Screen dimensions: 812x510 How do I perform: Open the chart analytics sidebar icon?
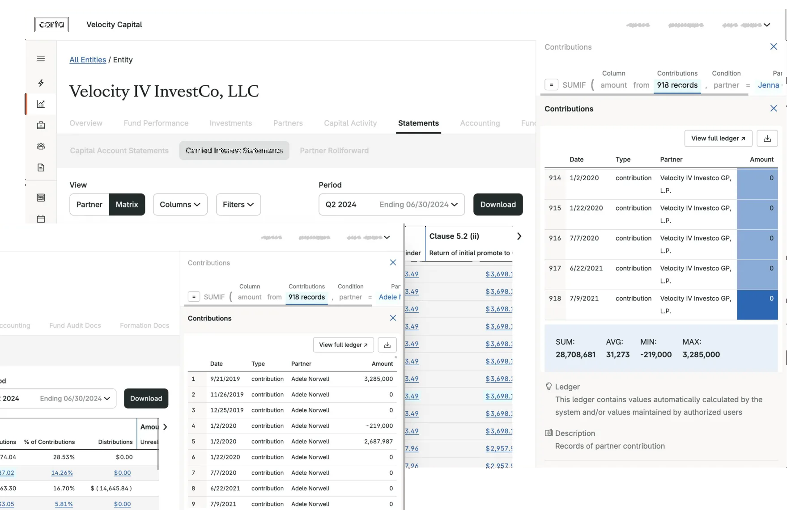click(x=41, y=104)
